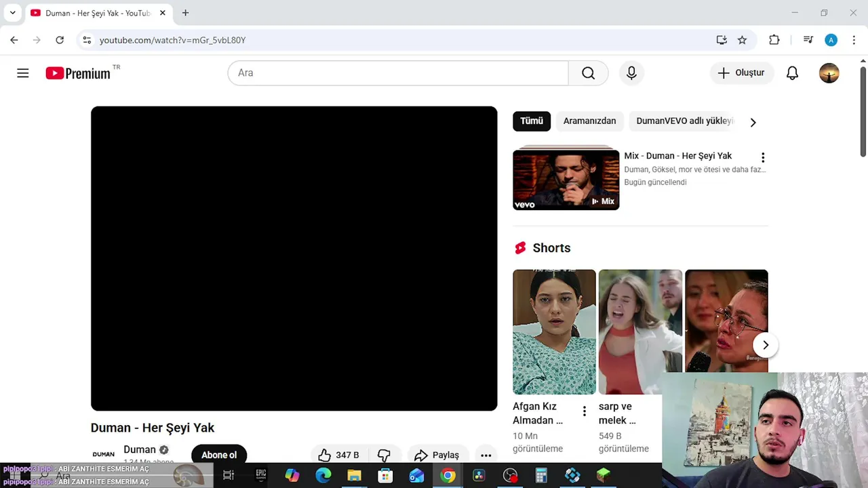Switch to the Duman - Her Şeyi Yak tab
This screenshot has height=488, width=868.
point(98,13)
